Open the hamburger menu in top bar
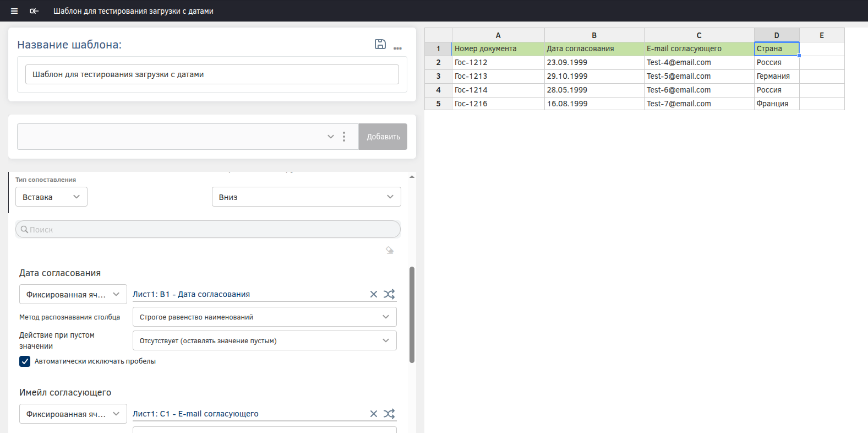The width and height of the screenshot is (868, 433). tap(14, 11)
